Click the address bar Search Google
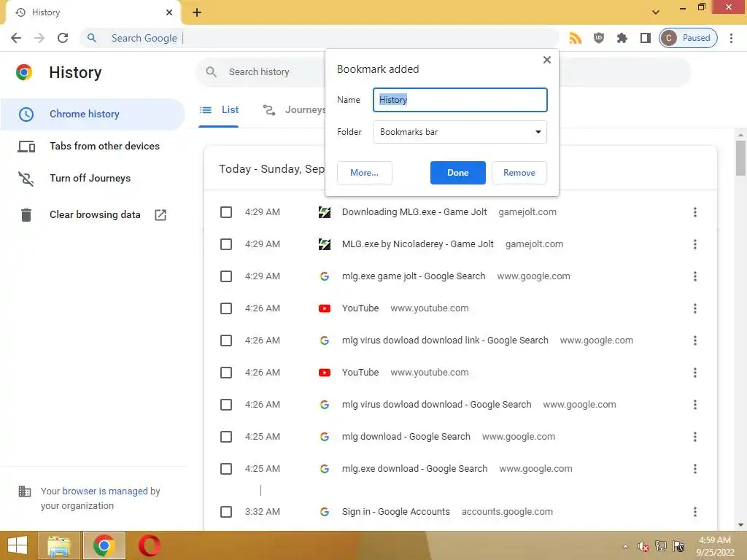The width and height of the screenshot is (747, 560). [x=320, y=38]
